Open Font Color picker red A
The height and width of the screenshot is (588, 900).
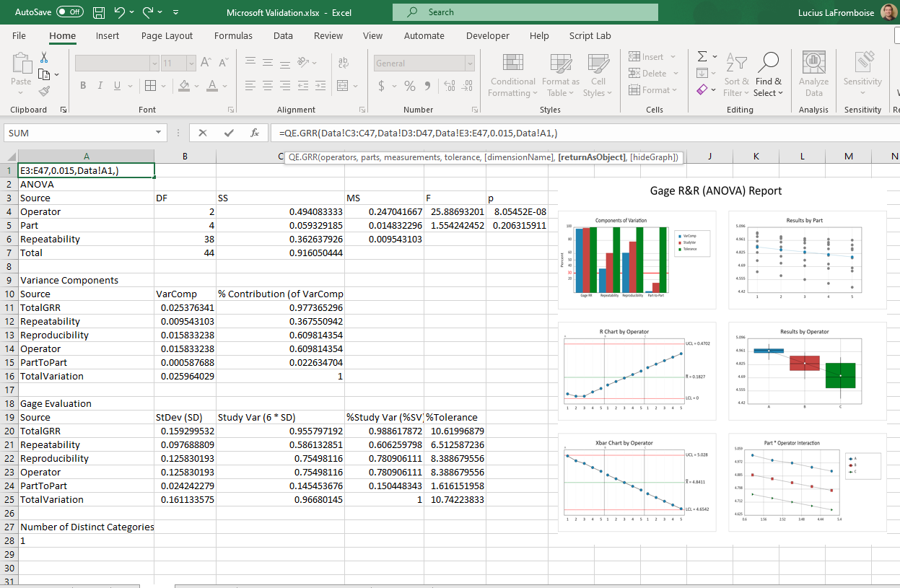(x=212, y=85)
